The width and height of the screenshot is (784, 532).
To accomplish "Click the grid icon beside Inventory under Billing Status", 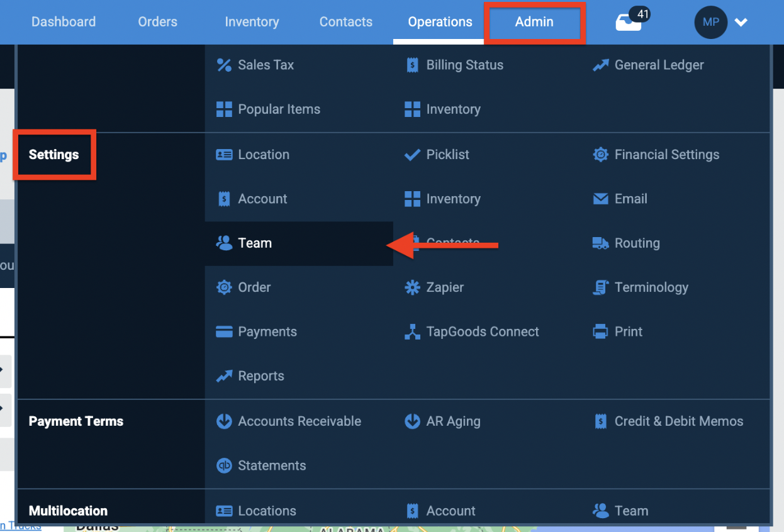I will [412, 109].
